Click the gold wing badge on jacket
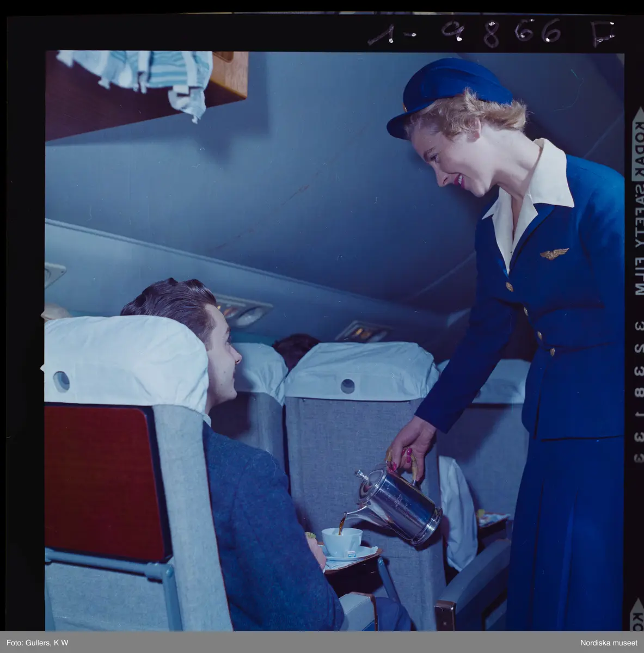 (x=554, y=253)
